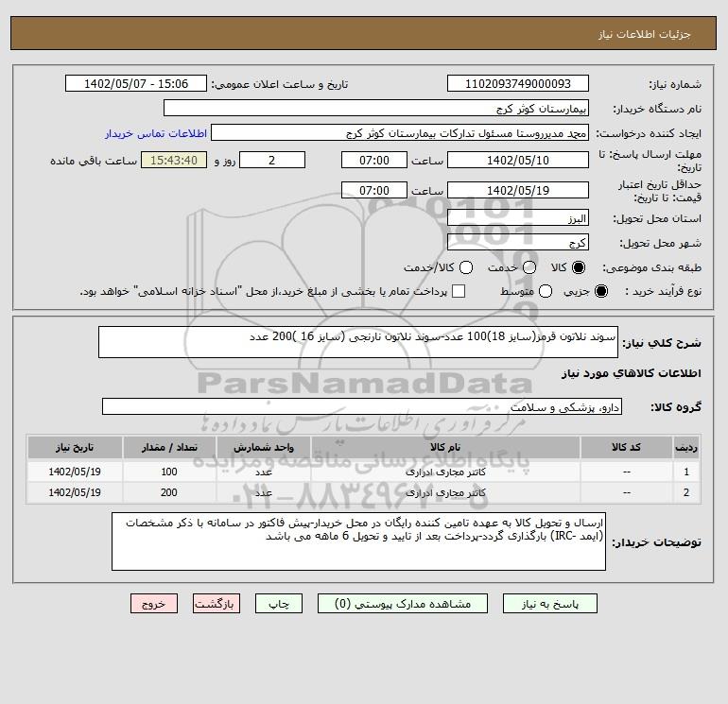The height and width of the screenshot is (704, 728).
Task: Click the announcement date field 1402/05/07 - 15:06
Action: (x=136, y=83)
